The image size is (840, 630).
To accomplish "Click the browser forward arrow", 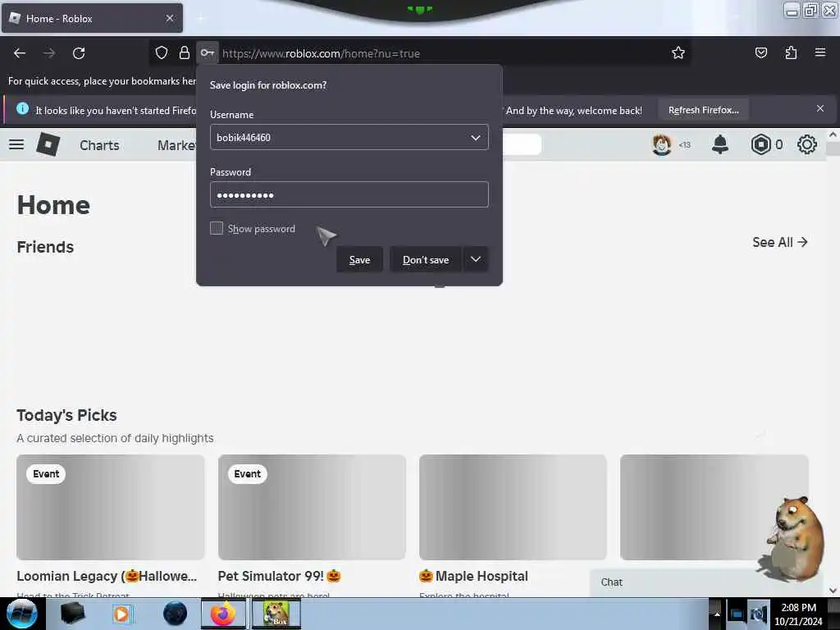I will (49, 53).
